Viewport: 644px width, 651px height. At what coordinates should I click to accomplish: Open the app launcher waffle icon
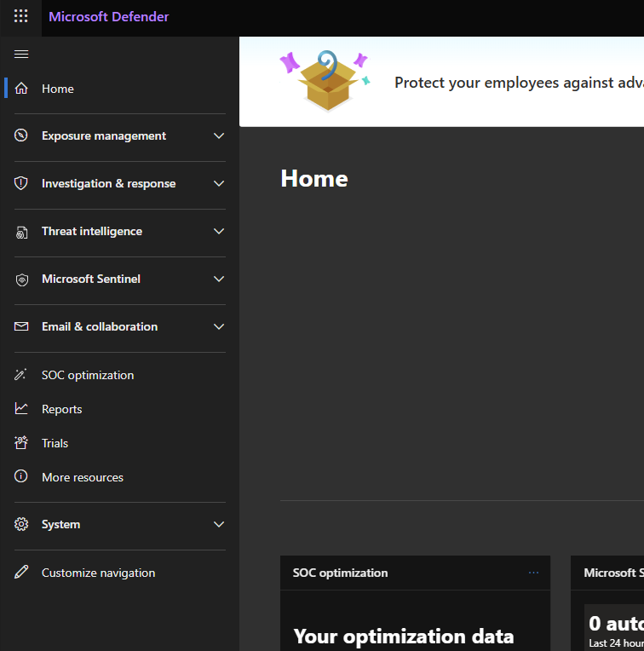pyautogui.click(x=20, y=16)
